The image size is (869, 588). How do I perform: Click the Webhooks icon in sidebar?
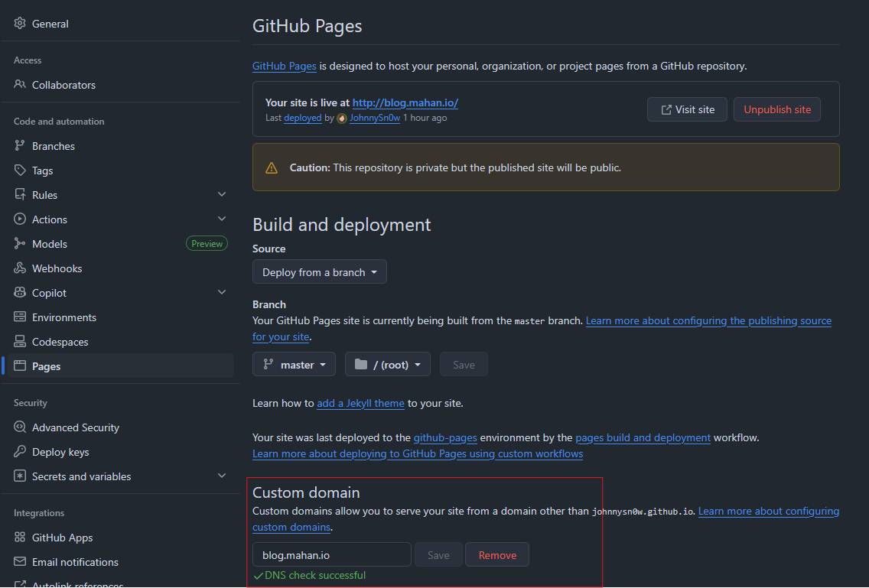(x=20, y=268)
